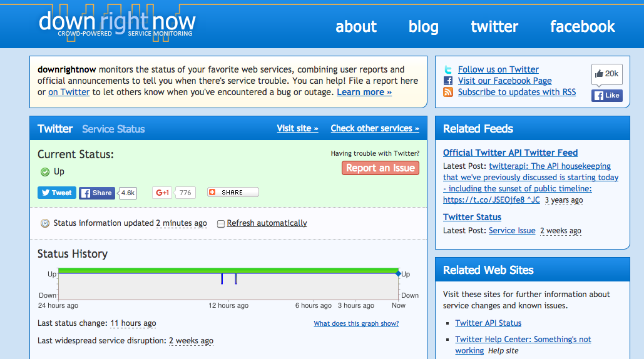
Task: Click the Twitter bird icon beside Follow us
Action: (x=448, y=70)
